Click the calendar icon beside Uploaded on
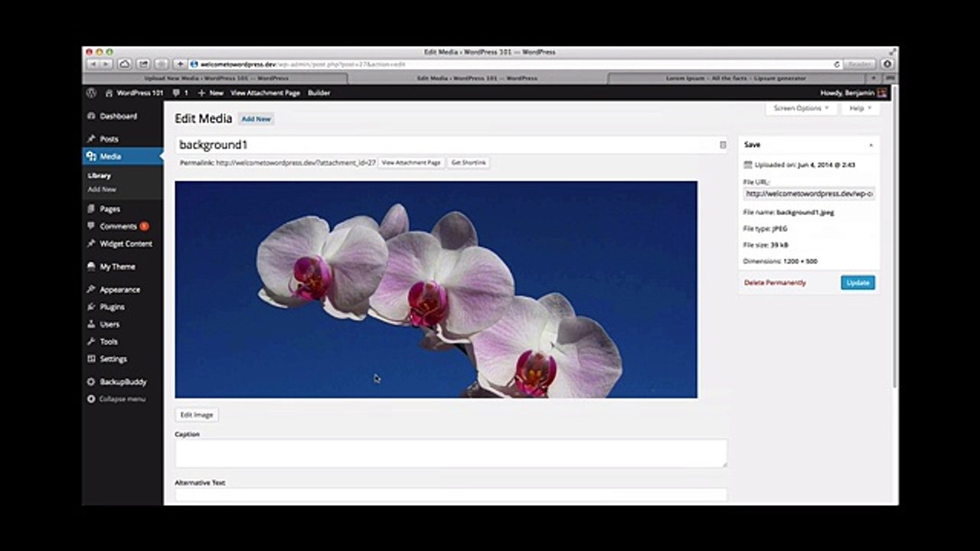The width and height of the screenshot is (980, 551). point(748,165)
